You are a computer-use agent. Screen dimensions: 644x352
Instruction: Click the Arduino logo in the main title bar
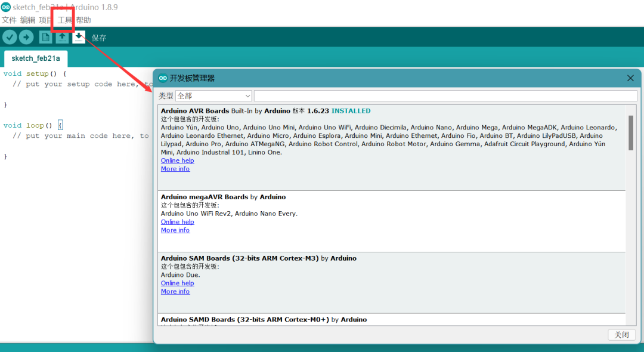6,7
